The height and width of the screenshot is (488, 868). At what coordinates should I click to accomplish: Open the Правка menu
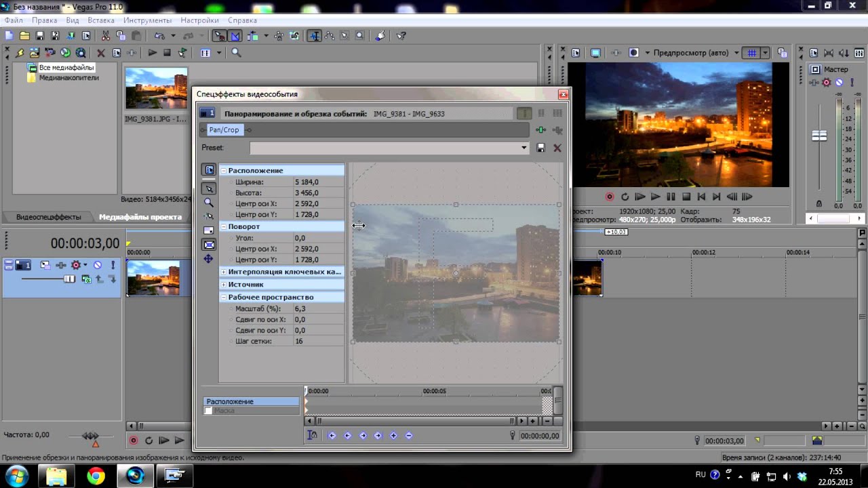point(45,20)
